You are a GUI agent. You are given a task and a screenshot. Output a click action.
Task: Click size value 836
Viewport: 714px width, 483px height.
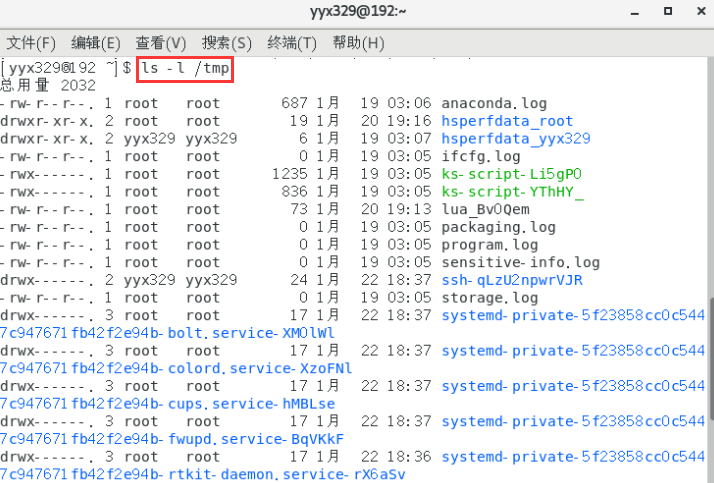point(294,192)
